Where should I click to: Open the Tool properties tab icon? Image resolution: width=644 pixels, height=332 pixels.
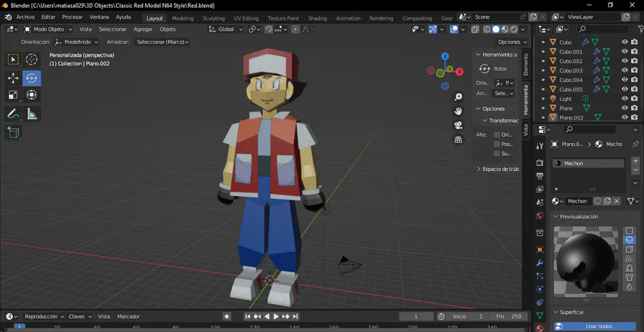[540, 146]
